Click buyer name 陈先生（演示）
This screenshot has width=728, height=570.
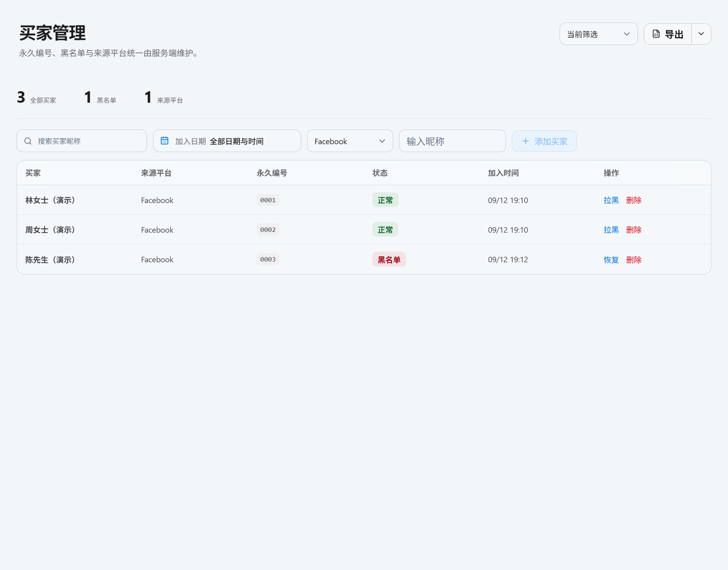[50, 260]
